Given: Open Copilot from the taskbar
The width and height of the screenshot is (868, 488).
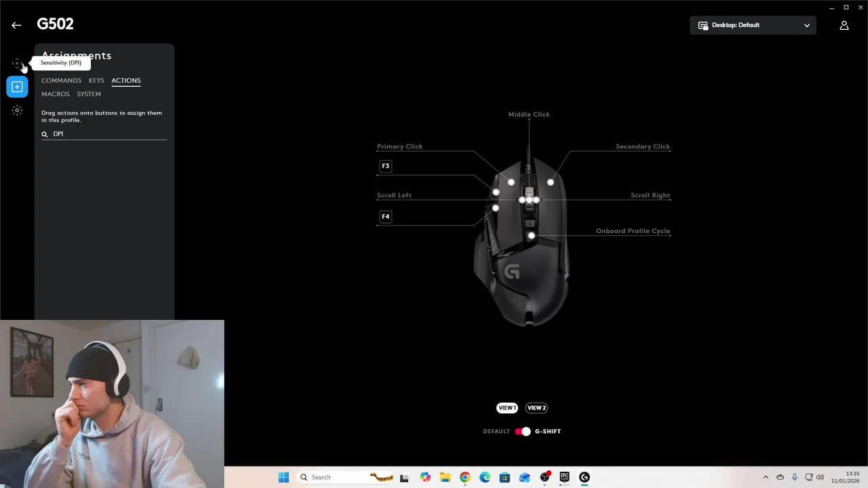Looking at the screenshot, I should pos(425,477).
